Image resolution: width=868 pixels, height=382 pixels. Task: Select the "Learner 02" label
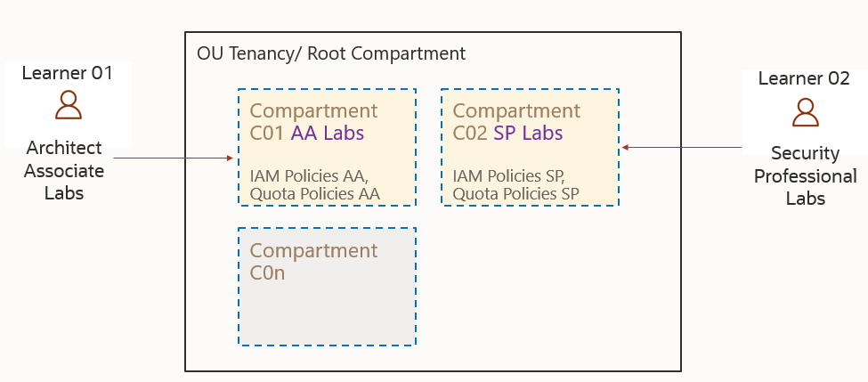[804, 78]
